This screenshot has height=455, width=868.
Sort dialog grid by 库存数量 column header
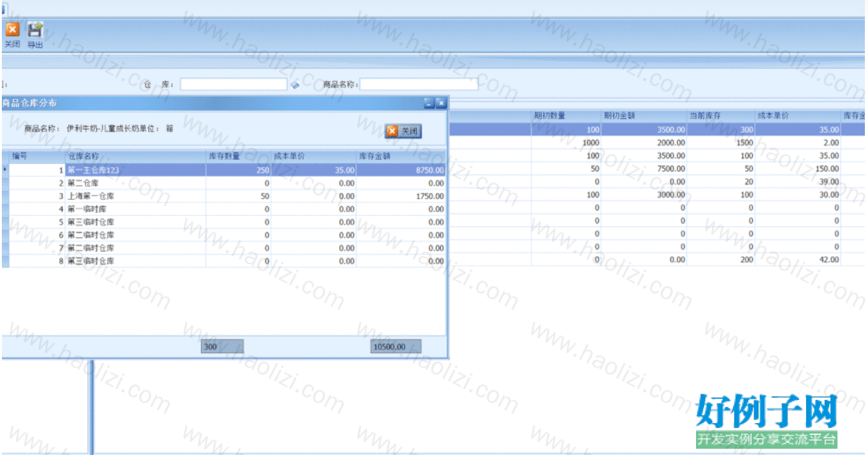[238, 156]
